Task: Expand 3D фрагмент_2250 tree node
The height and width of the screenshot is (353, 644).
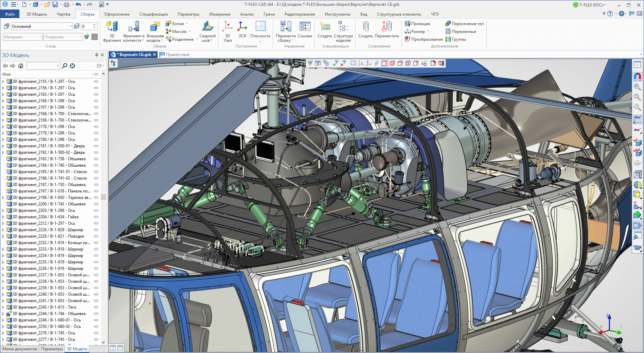Action: (3, 327)
